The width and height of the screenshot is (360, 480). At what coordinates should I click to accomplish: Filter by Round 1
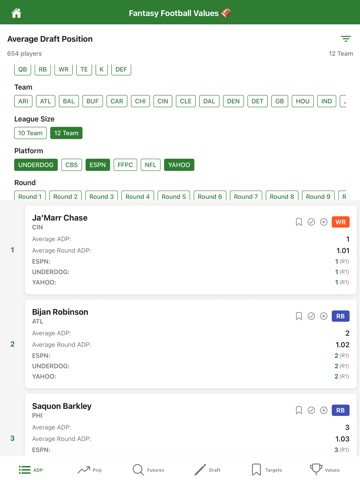pyautogui.click(x=30, y=196)
